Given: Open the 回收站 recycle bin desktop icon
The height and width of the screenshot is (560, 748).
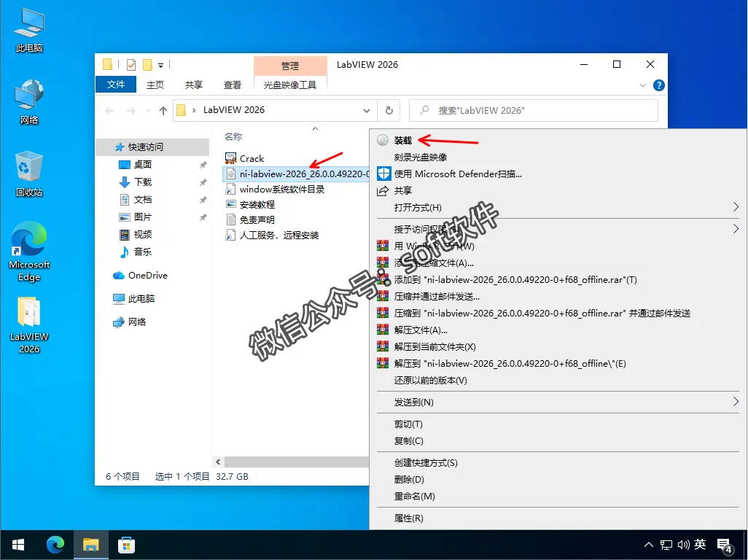Looking at the screenshot, I should click(29, 174).
